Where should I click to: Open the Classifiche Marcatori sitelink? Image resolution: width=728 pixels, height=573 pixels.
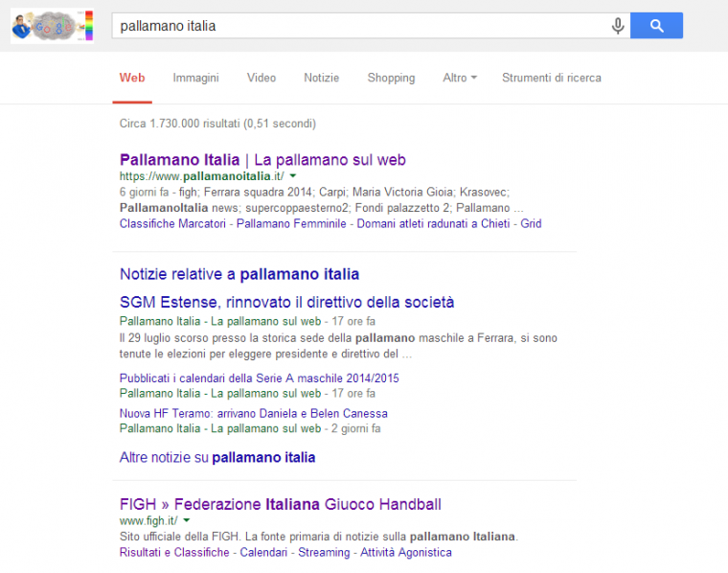pos(172,224)
